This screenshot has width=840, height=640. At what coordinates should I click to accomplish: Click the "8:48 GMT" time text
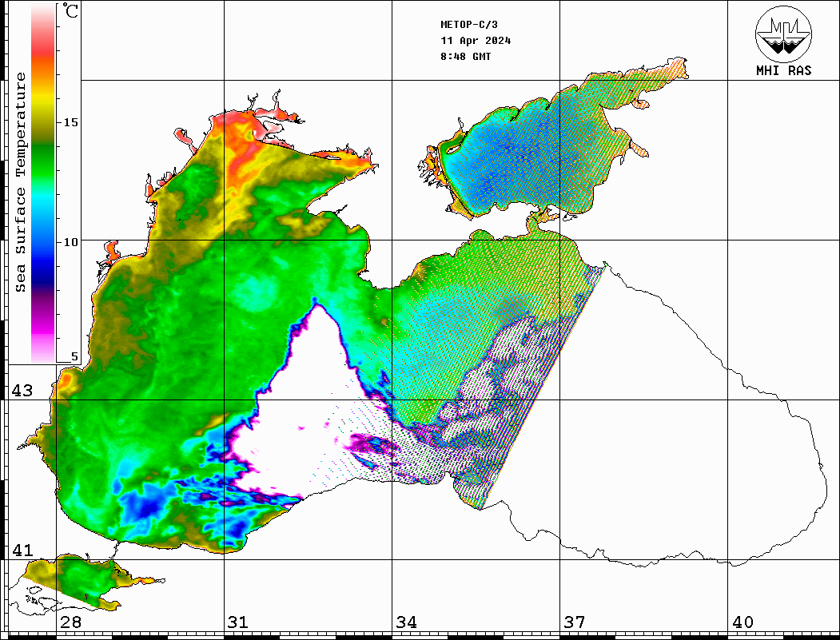tap(465, 56)
